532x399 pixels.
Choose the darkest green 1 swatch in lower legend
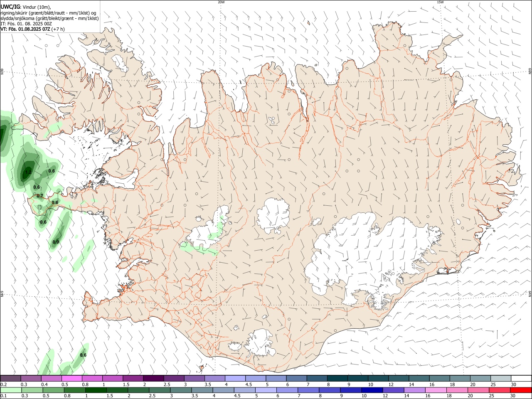click(x=96, y=390)
